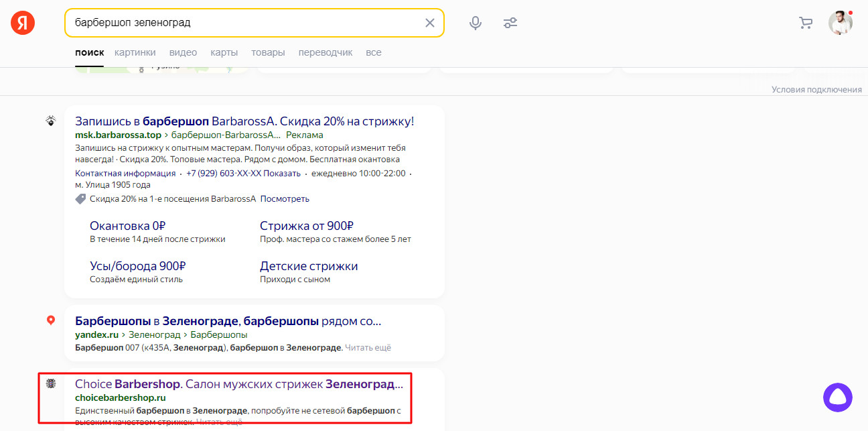Switch to the видео tab

pyautogui.click(x=183, y=52)
